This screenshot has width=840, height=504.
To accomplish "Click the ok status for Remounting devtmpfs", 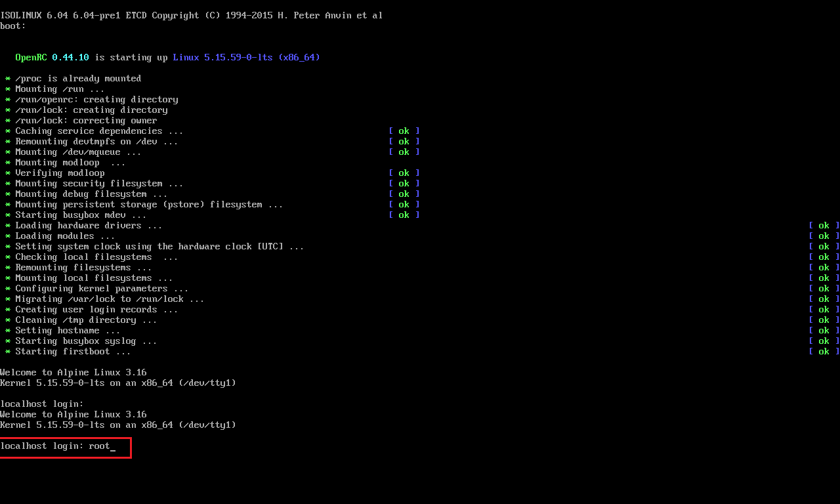I will coord(404,142).
